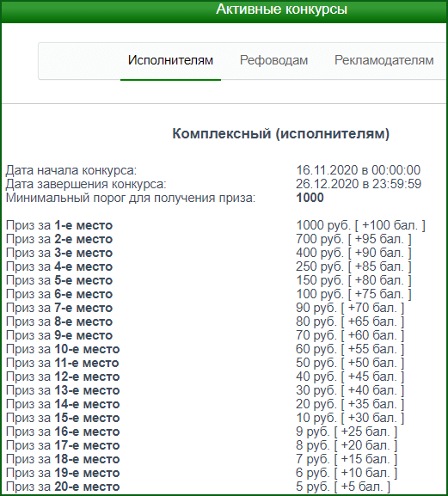Select end date 26.12.2020 в 23:59:59

359,184
